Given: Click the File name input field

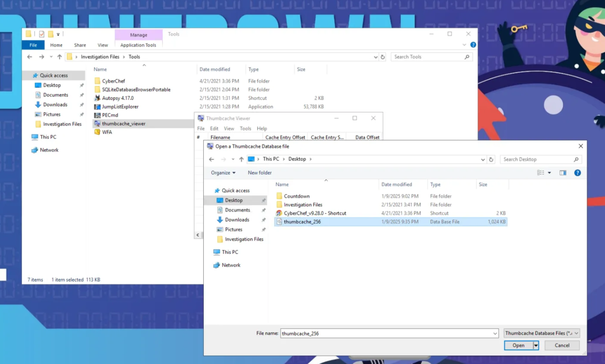Looking at the screenshot, I should [x=386, y=333].
